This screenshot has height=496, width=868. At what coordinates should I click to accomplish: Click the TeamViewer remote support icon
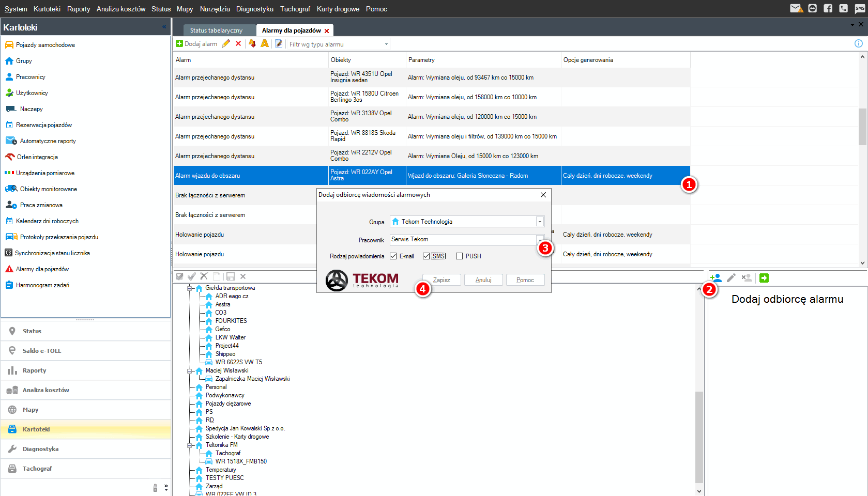[813, 8]
